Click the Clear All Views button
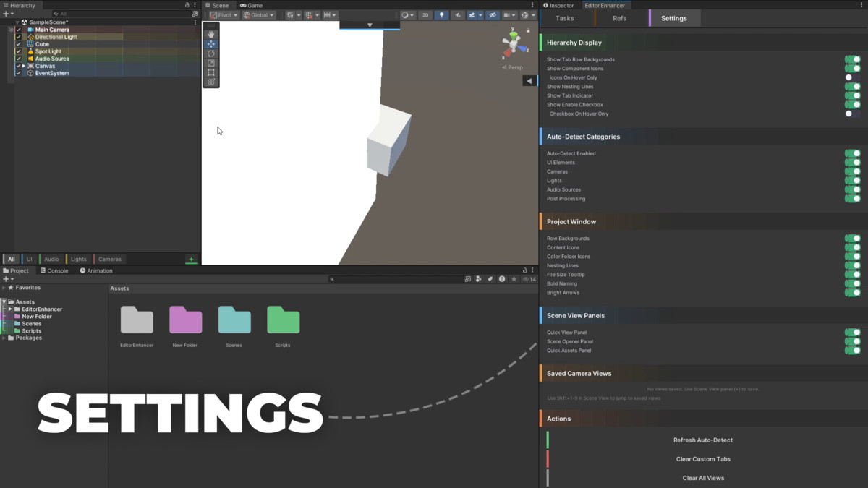Image resolution: width=868 pixels, height=488 pixels. tap(703, 478)
